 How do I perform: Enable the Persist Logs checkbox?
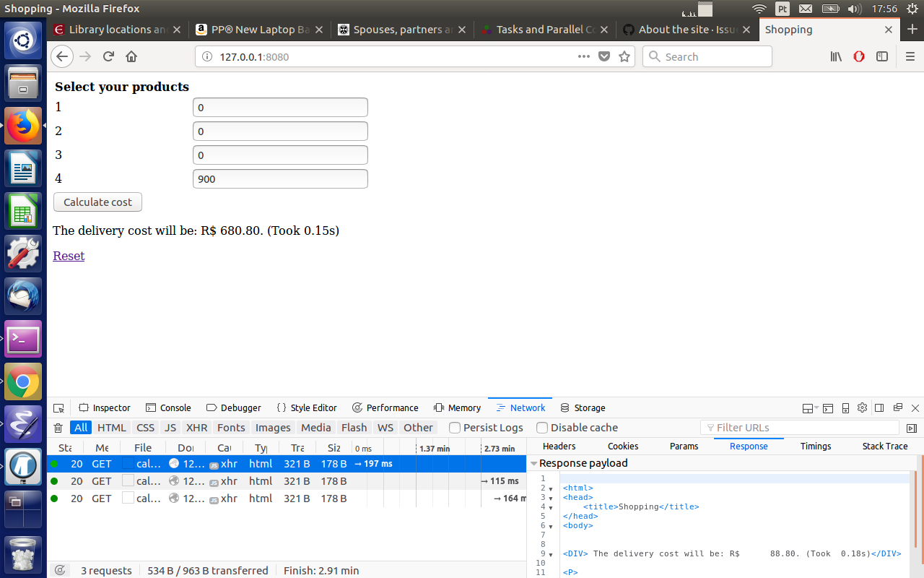tap(454, 427)
